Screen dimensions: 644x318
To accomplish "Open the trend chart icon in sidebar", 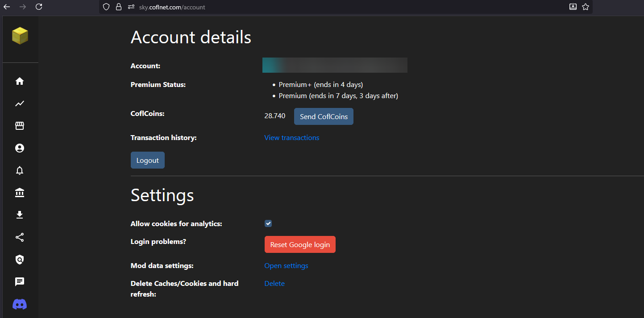I will [x=20, y=103].
